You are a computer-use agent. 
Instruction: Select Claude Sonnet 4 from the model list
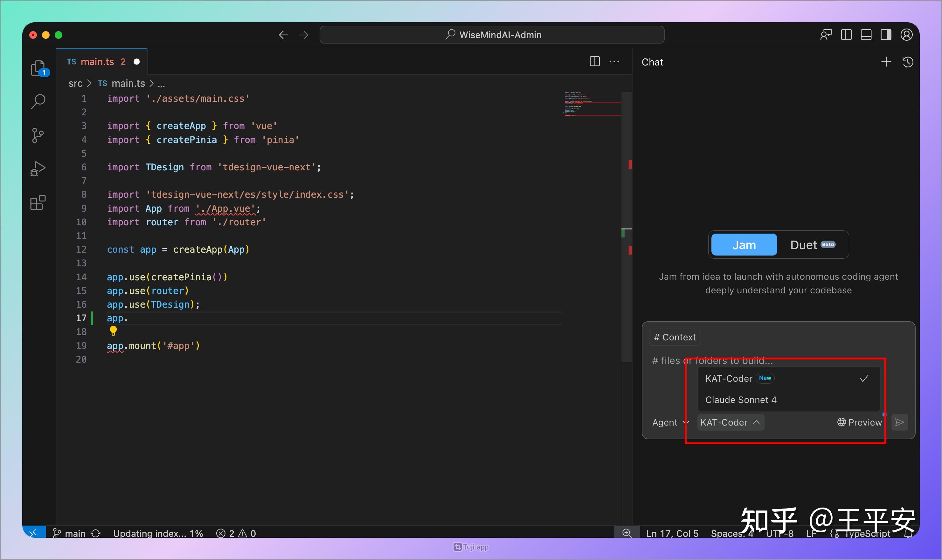tap(741, 400)
